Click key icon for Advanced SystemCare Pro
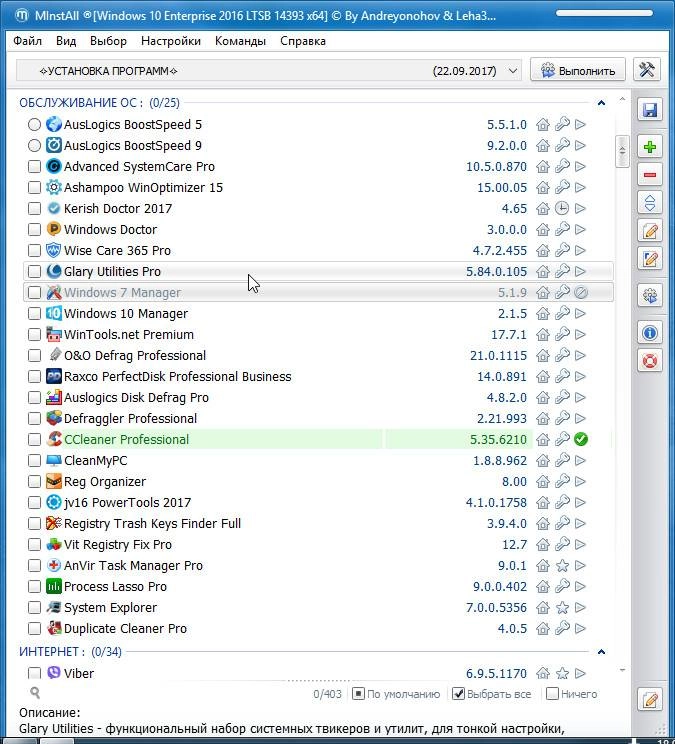675x744 pixels. 562,167
